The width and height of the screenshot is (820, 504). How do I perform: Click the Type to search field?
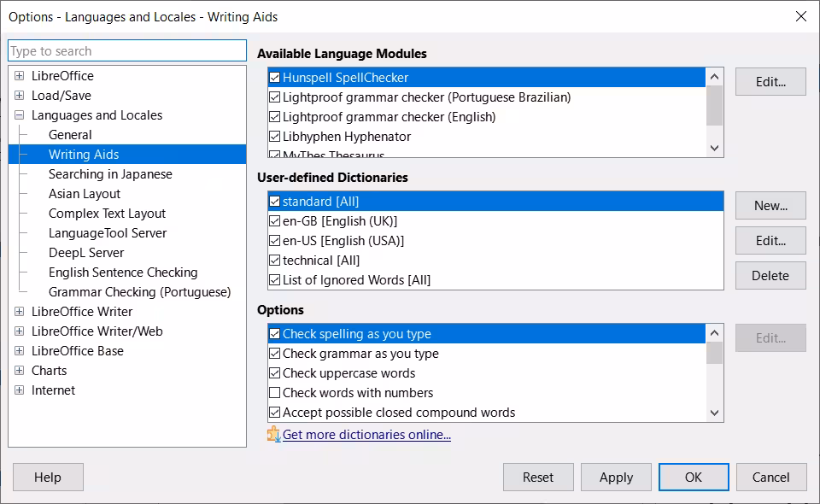pyautogui.click(x=127, y=50)
